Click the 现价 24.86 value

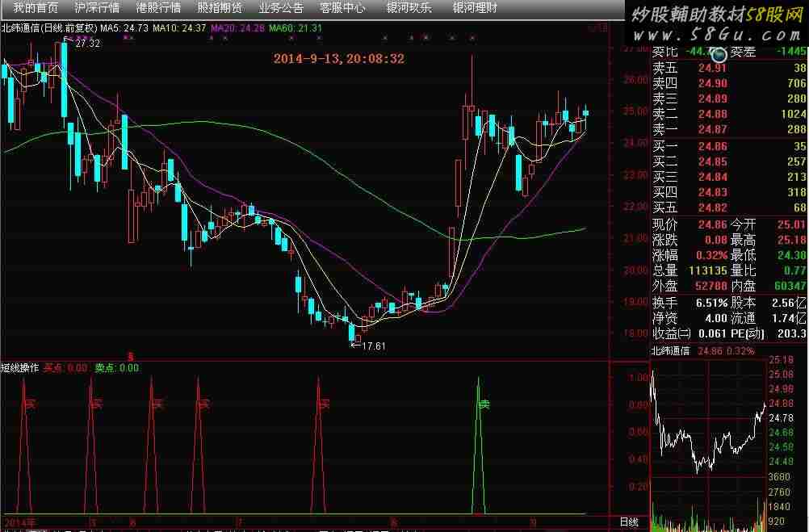pos(713,224)
